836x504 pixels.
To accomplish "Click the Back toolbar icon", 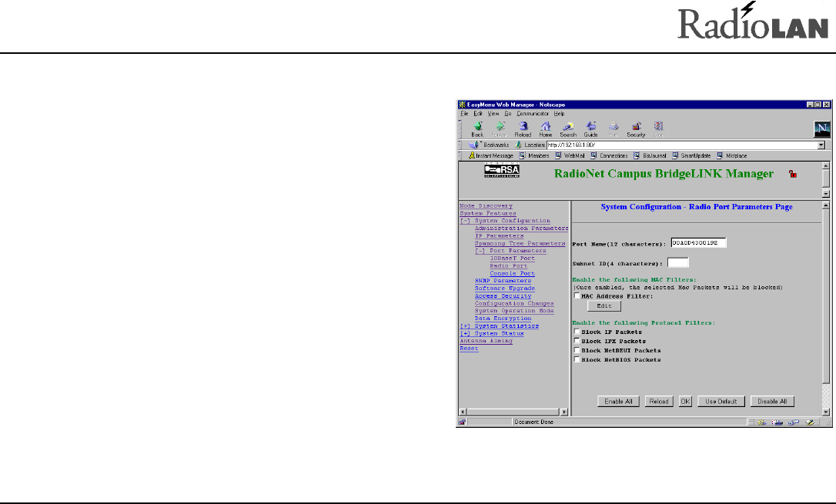I will [x=477, y=128].
